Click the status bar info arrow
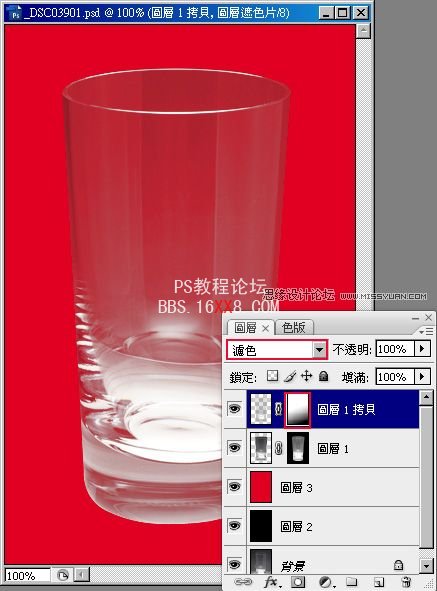This screenshot has height=591, width=437. click(81, 575)
